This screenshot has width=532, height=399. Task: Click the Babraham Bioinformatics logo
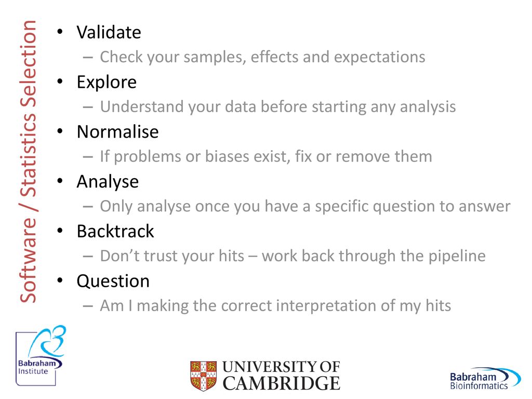coord(485,379)
